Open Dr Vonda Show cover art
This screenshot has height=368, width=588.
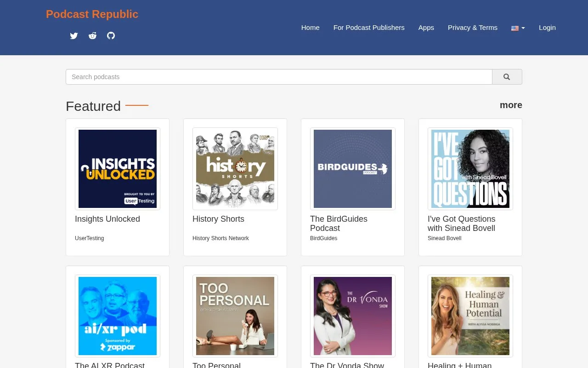click(x=353, y=316)
